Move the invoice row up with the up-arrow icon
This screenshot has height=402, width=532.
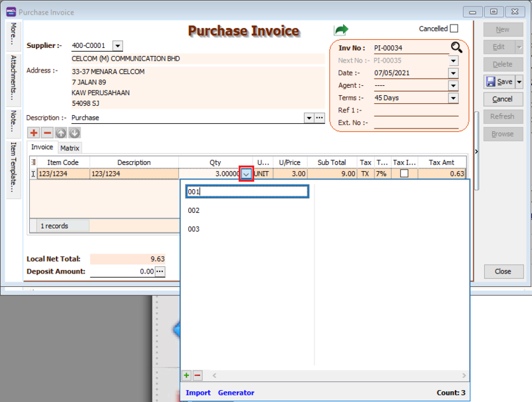61,133
